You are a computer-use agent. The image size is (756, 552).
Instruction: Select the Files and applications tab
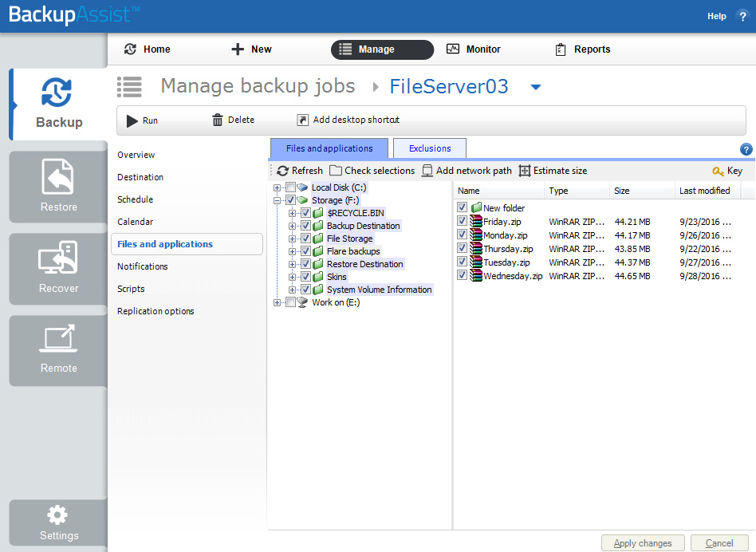[x=329, y=148]
